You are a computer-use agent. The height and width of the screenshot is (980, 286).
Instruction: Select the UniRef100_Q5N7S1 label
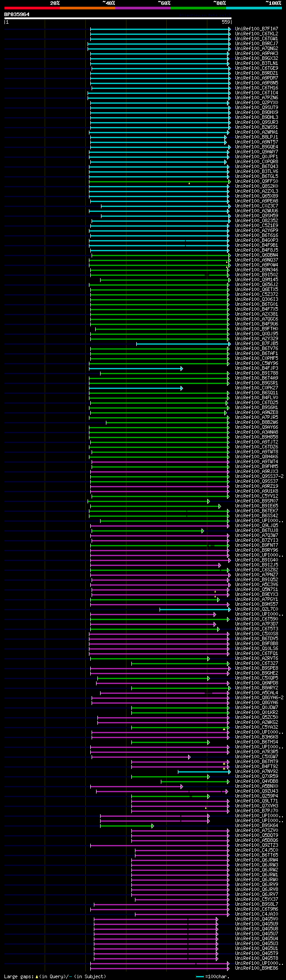(x=257, y=589)
